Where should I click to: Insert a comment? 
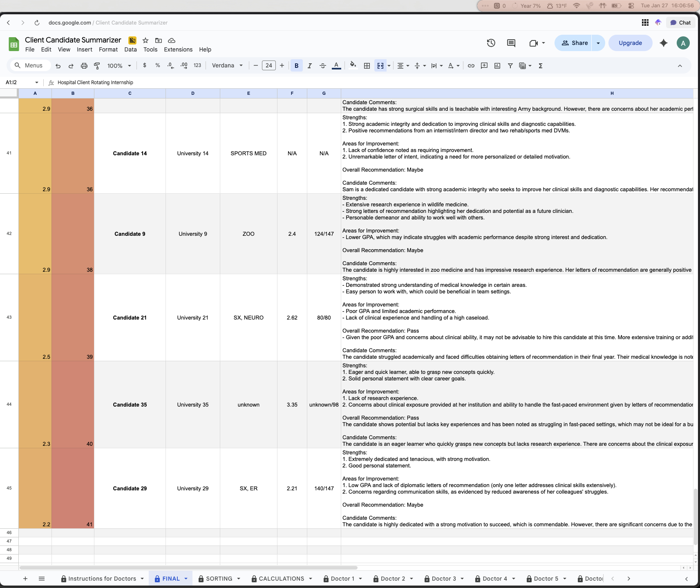pos(484,65)
